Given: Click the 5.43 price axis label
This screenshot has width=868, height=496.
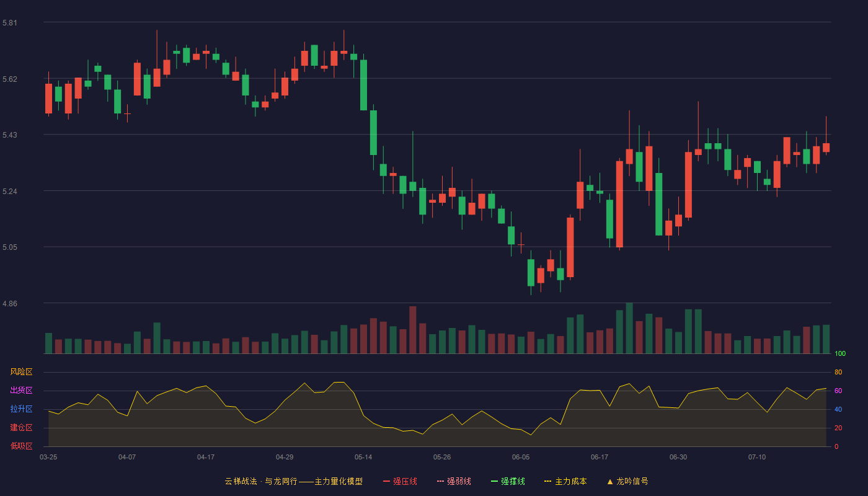Looking at the screenshot, I should click(x=10, y=135).
